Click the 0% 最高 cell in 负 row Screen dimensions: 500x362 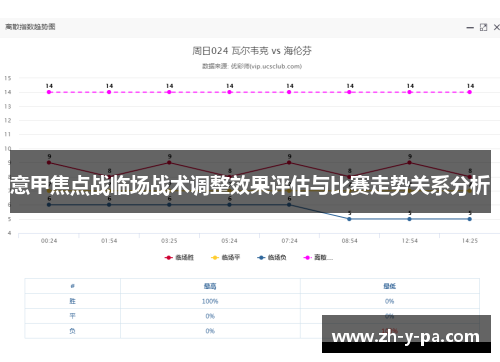point(210,331)
